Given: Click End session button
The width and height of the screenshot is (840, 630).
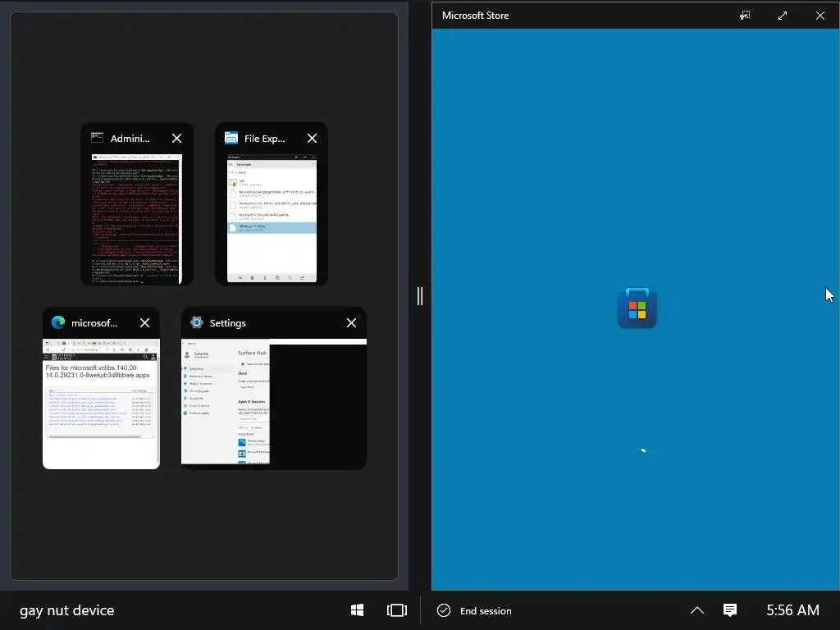Looking at the screenshot, I should point(474,610).
